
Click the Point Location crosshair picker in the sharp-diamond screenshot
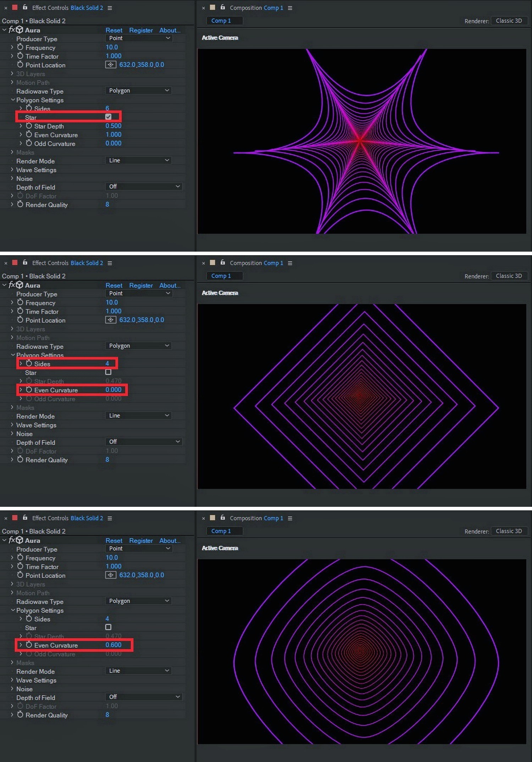(111, 320)
